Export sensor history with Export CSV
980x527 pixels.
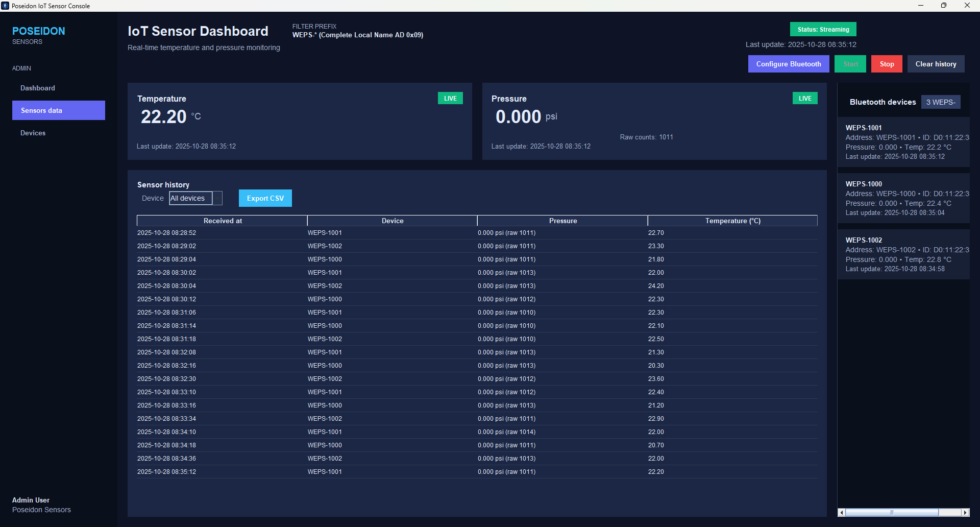[265, 198]
